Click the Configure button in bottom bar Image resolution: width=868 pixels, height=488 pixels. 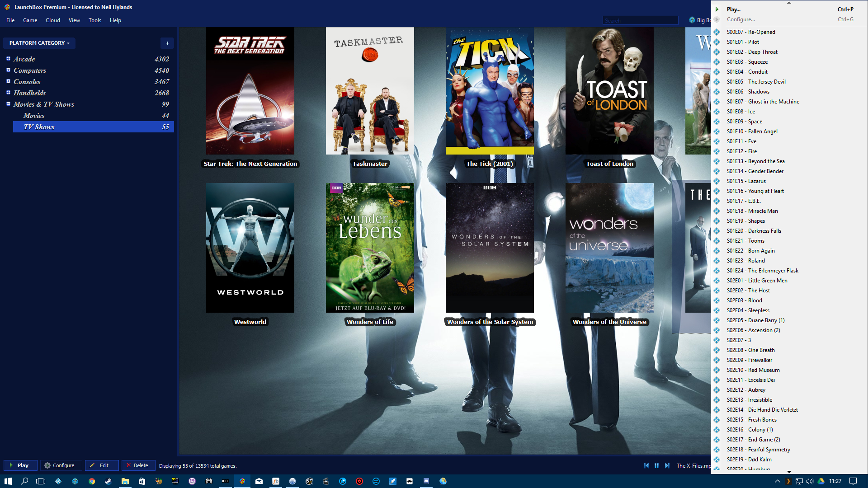tap(61, 465)
